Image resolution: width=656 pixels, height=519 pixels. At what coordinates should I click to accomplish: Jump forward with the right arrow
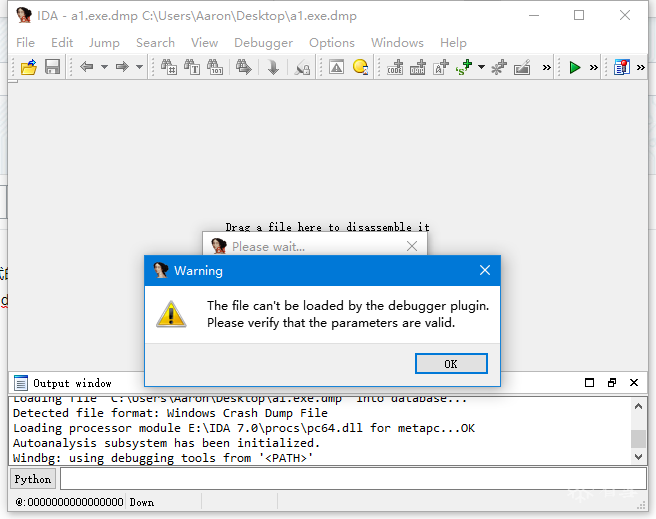coord(122,67)
